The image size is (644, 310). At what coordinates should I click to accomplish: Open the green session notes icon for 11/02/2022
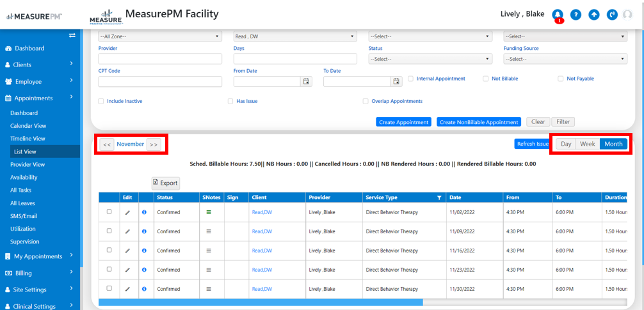(208, 212)
